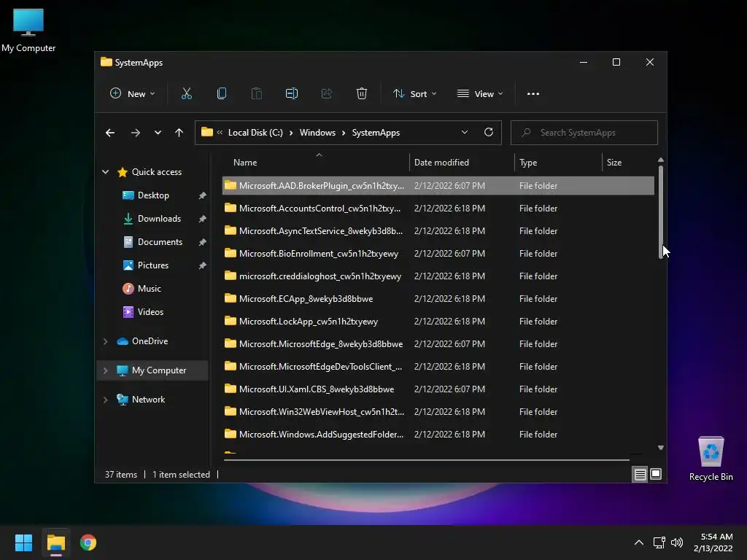Open the View layout dropdown

(x=480, y=94)
